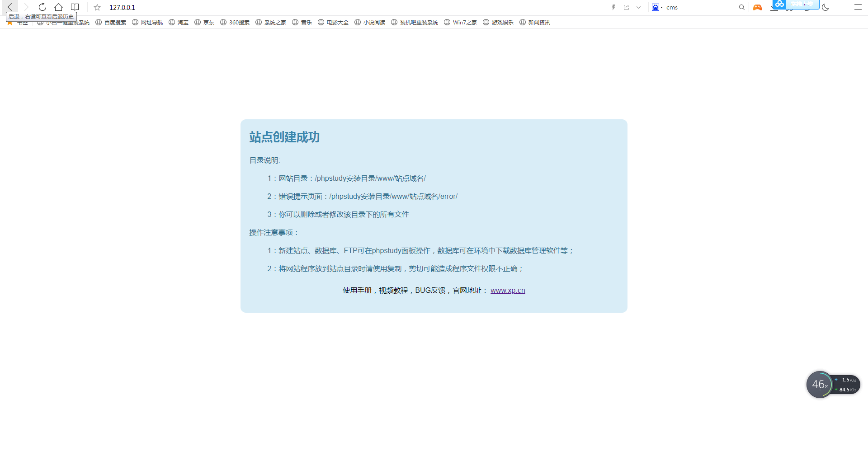The height and width of the screenshot is (451, 868).
Task: Click the lightning speed mode icon
Action: [x=613, y=7]
